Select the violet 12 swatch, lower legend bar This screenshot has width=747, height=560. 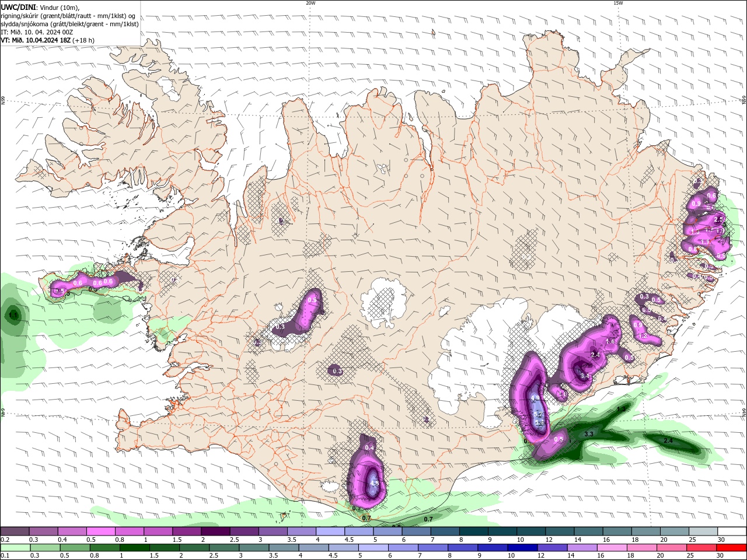553,548
